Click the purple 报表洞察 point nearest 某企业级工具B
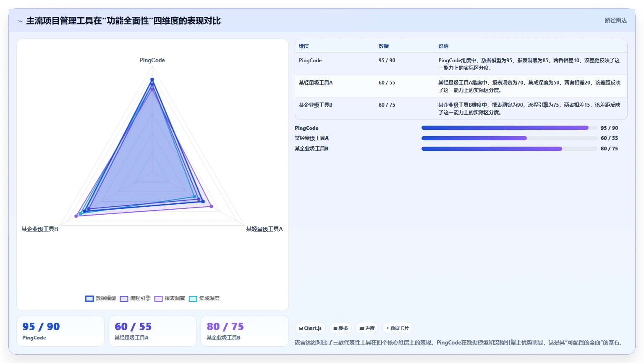The width and height of the screenshot is (644, 363). pyautogui.click(x=76, y=216)
